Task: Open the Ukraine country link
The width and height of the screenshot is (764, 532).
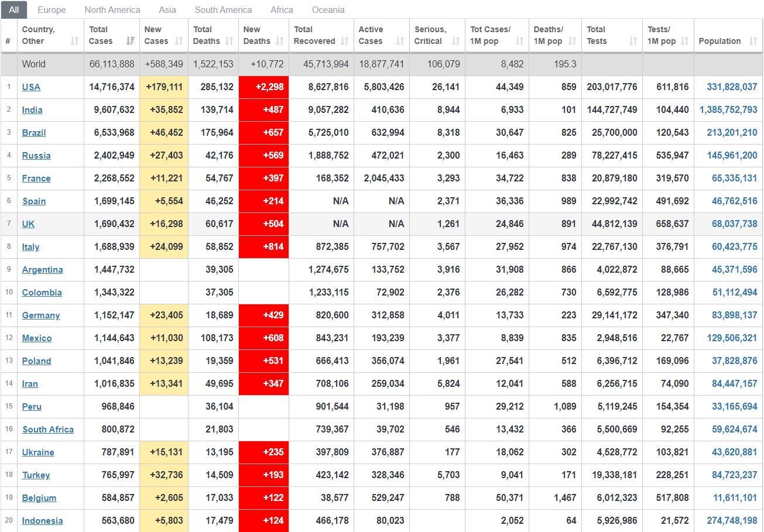Action: tap(38, 452)
